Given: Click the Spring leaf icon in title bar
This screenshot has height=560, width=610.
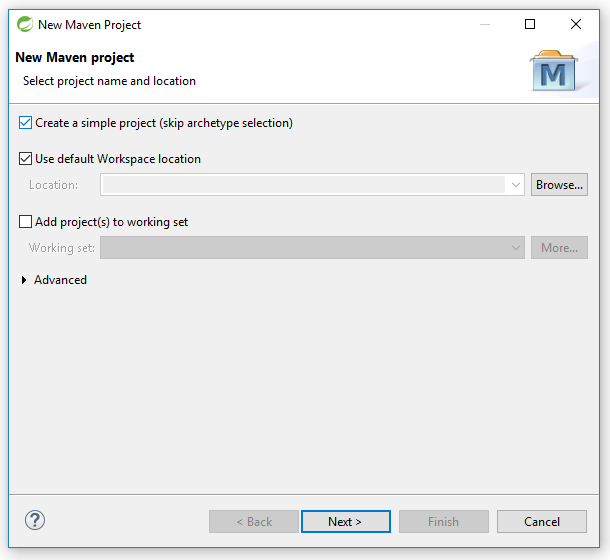Looking at the screenshot, I should coord(25,25).
